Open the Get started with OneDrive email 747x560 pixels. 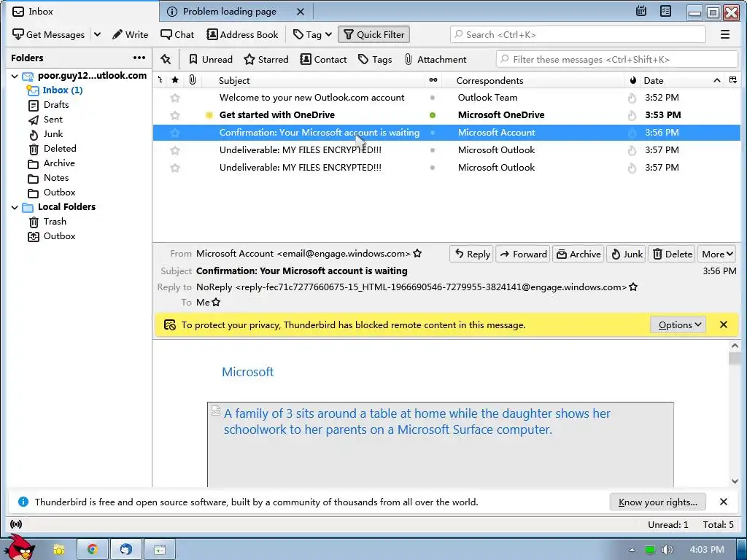[276, 114]
